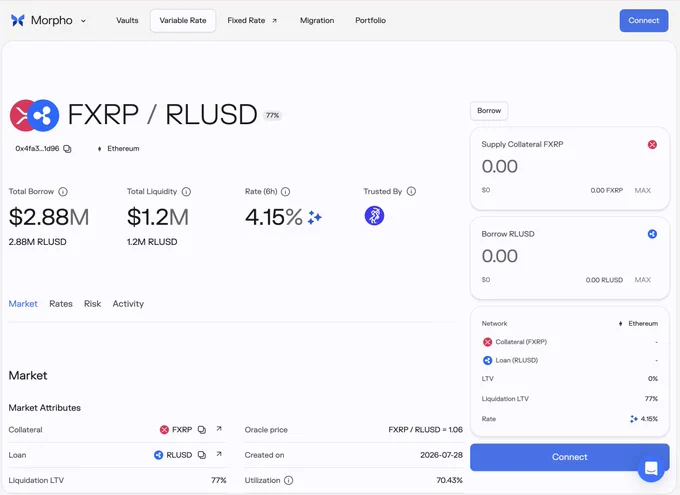Click the FXRP token icon in supply box

pos(652,144)
